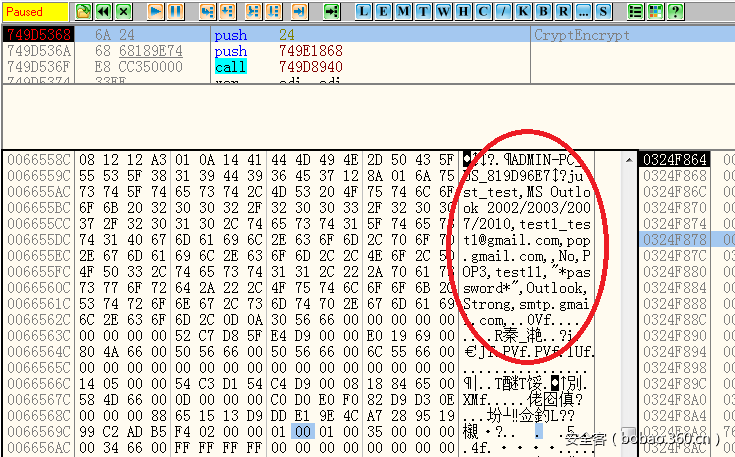Open help with question mark icon
Screen dimensions: 735x457
[x=675, y=11]
